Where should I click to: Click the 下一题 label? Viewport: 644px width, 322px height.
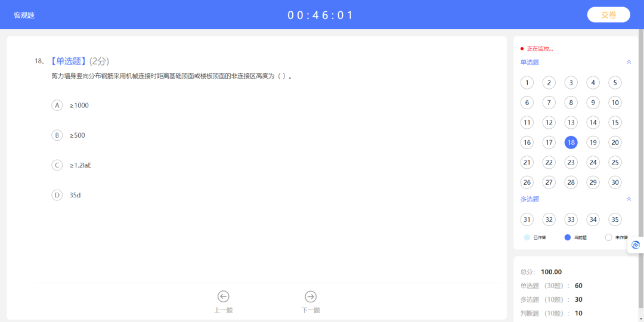coord(311,311)
